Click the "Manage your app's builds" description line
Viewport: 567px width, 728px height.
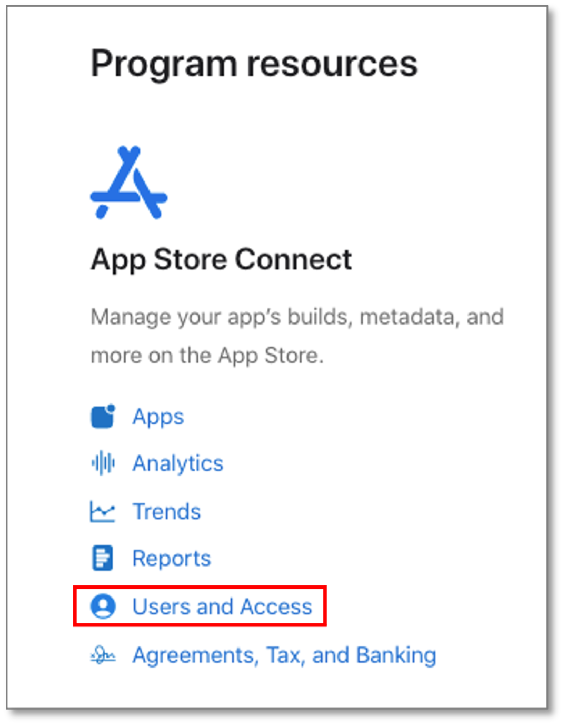pos(297,317)
